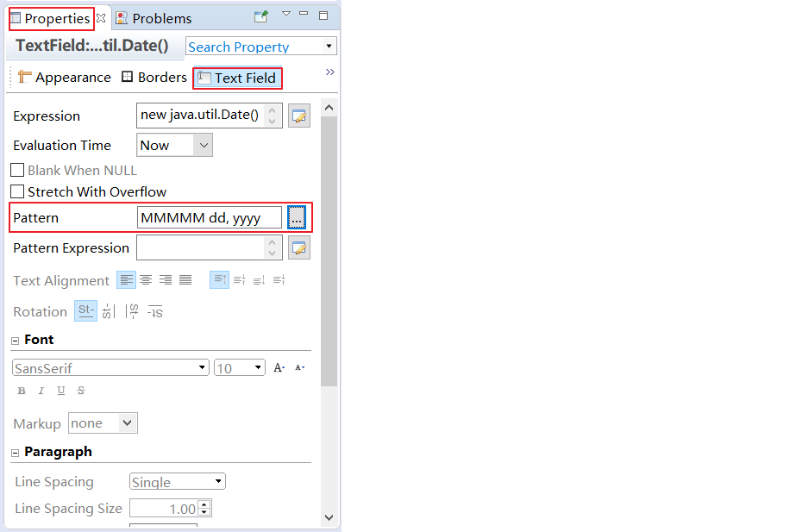Viewport: 796px width, 532px height.
Task: Open the Pattern ellipsis button
Action: click(x=297, y=218)
